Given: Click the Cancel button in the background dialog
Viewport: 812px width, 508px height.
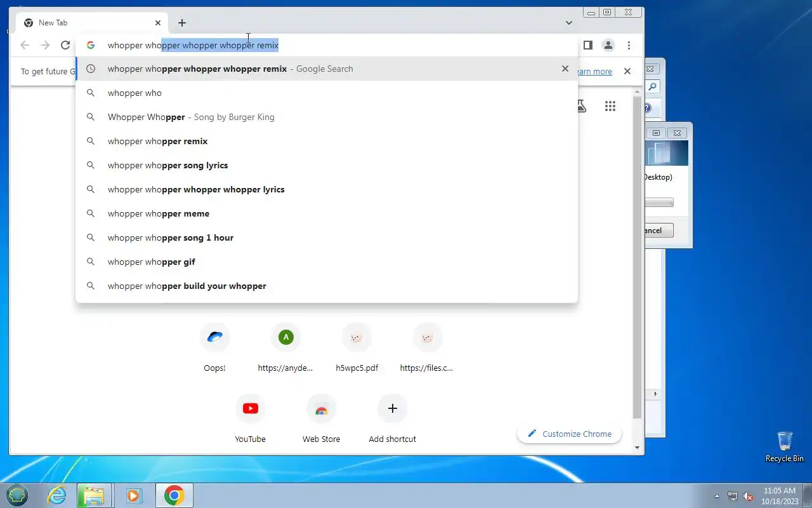Looking at the screenshot, I should (x=659, y=230).
